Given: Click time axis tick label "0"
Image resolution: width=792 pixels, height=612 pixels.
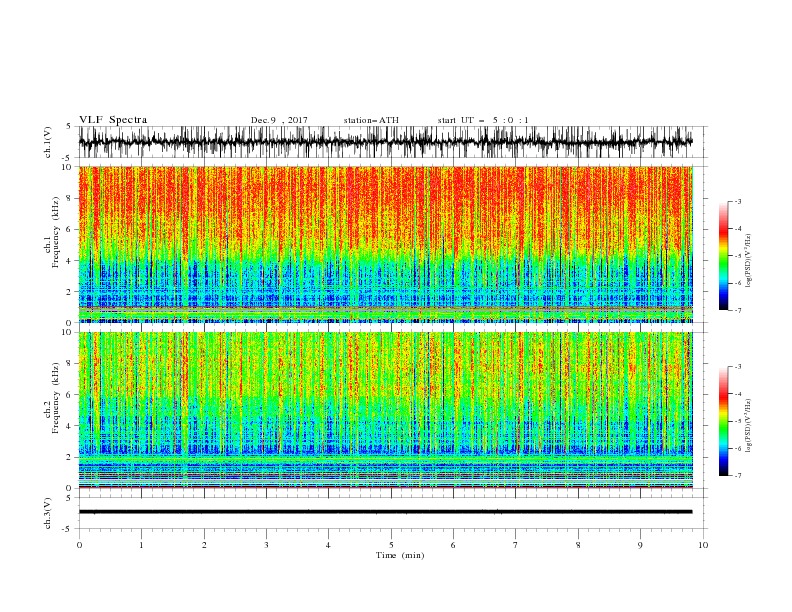Looking at the screenshot, I should click(79, 545).
